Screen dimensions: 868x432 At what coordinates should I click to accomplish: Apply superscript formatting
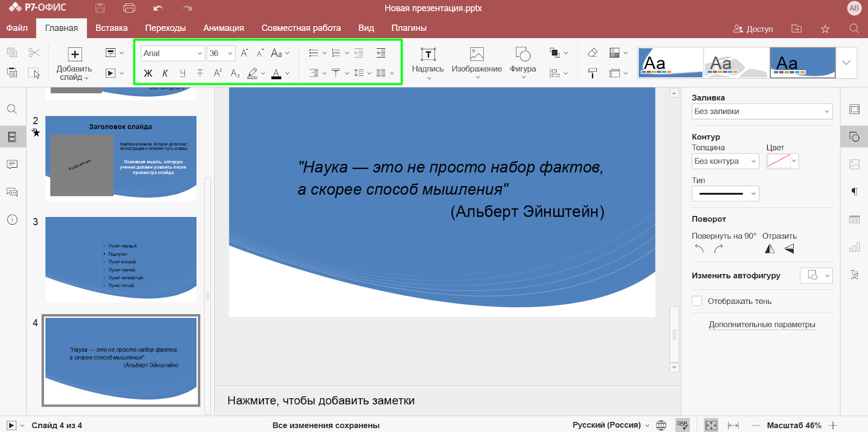coord(218,73)
